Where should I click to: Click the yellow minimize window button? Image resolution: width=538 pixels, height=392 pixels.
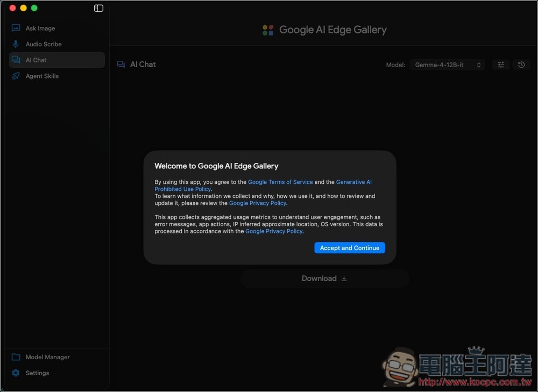(23, 8)
